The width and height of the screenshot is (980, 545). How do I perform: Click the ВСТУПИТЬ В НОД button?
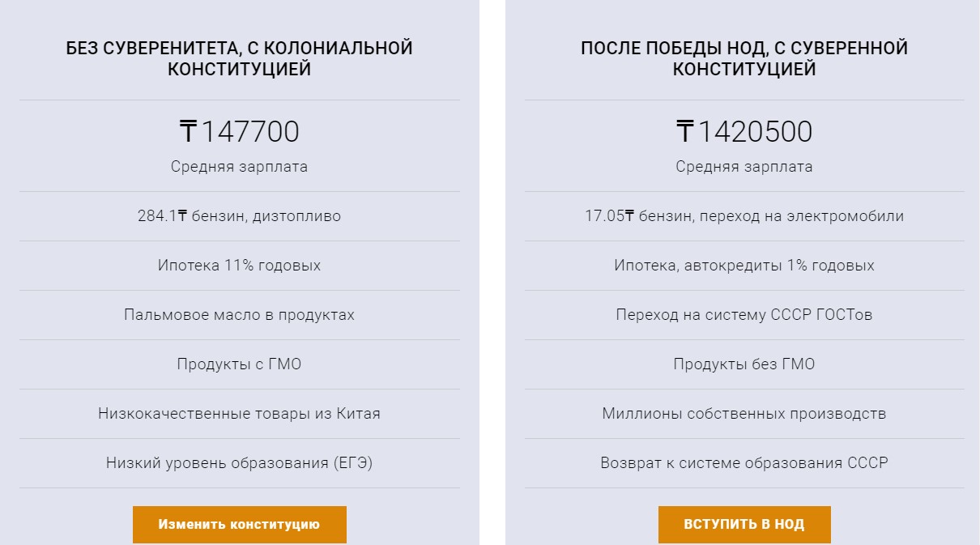(x=744, y=525)
